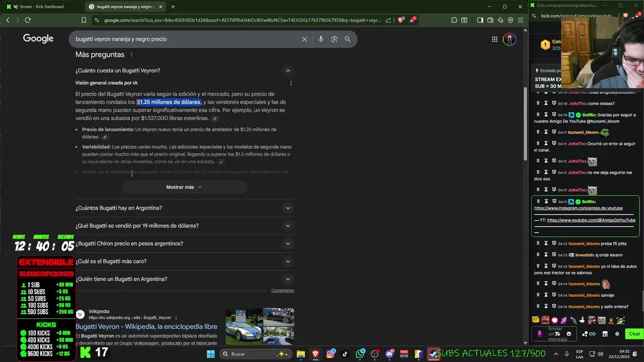Expand '¿Cuál es el Bugatti más caro?'
Image resolution: width=644 pixels, height=362 pixels.
[x=185, y=261]
